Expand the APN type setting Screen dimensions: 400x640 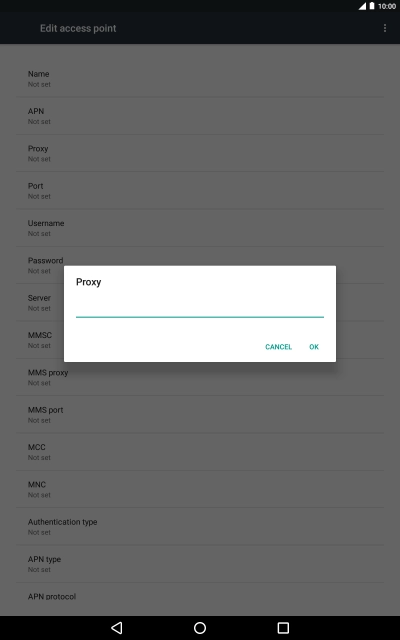click(x=200, y=564)
